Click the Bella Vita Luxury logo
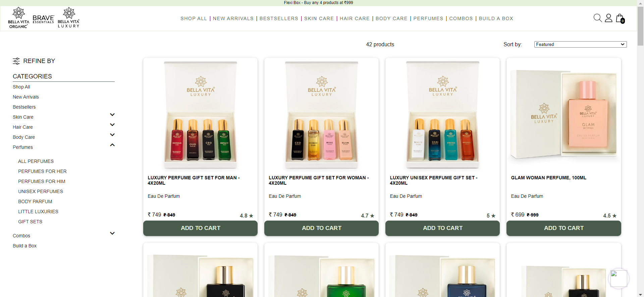644x297 pixels. [x=69, y=18]
